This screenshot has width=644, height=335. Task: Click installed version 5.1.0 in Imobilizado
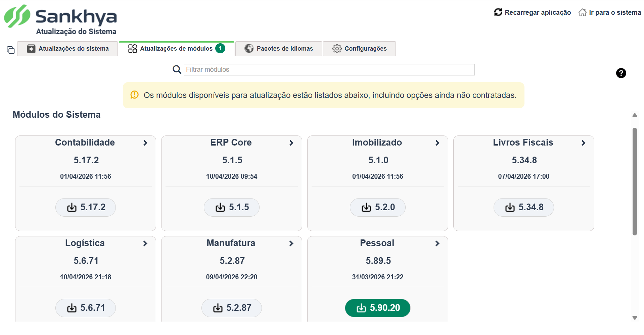378,160
